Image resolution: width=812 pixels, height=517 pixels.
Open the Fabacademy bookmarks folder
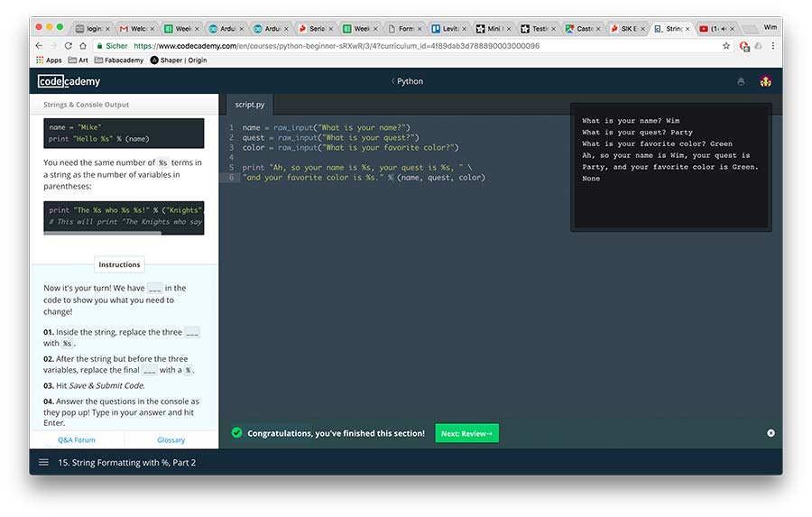(118, 60)
